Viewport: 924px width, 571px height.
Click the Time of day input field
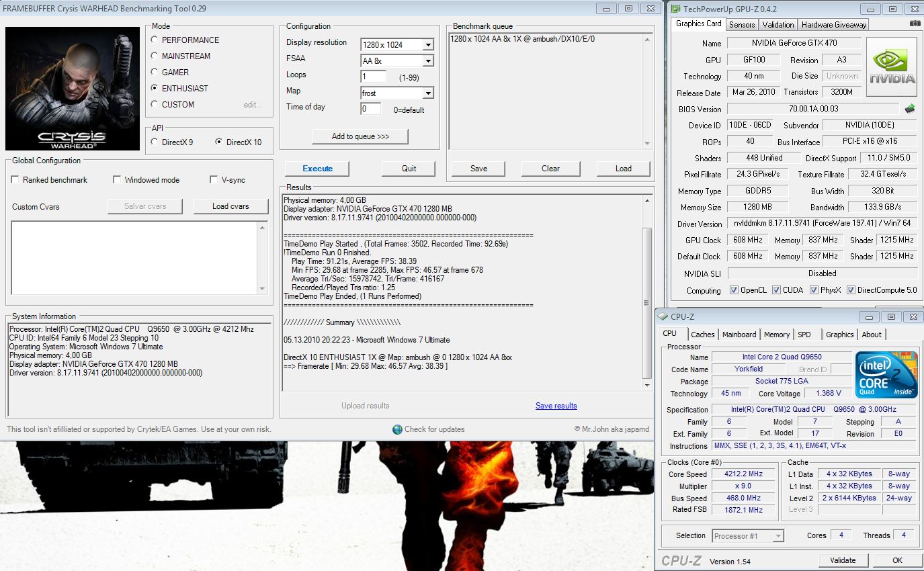pos(370,109)
